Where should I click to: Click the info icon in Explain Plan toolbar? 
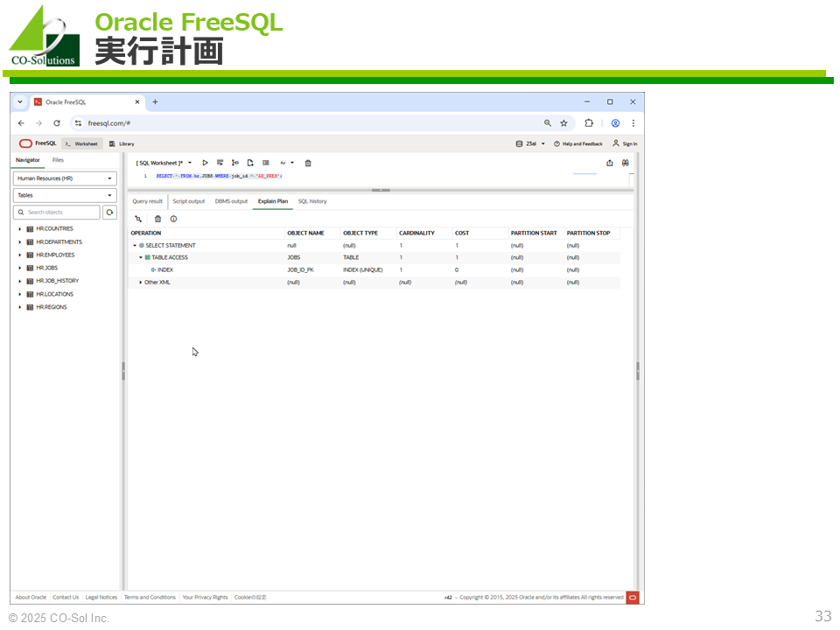click(173, 219)
